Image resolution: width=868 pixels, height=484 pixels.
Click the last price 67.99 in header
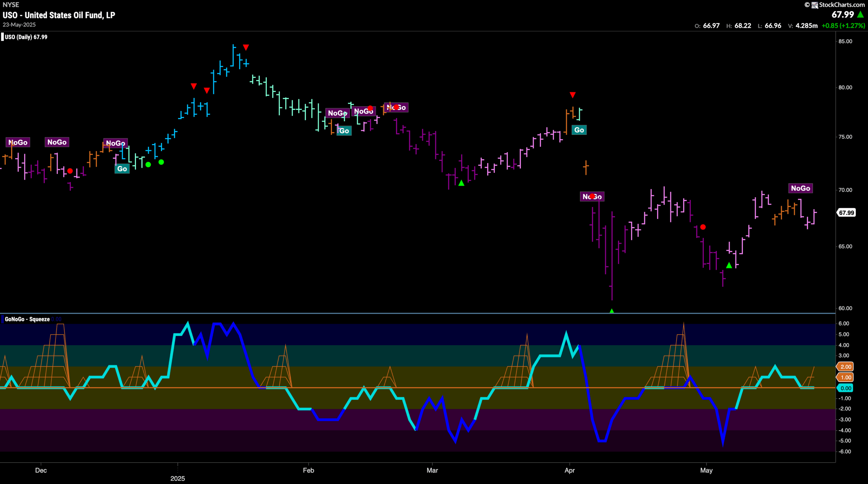click(x=843, y=15)
